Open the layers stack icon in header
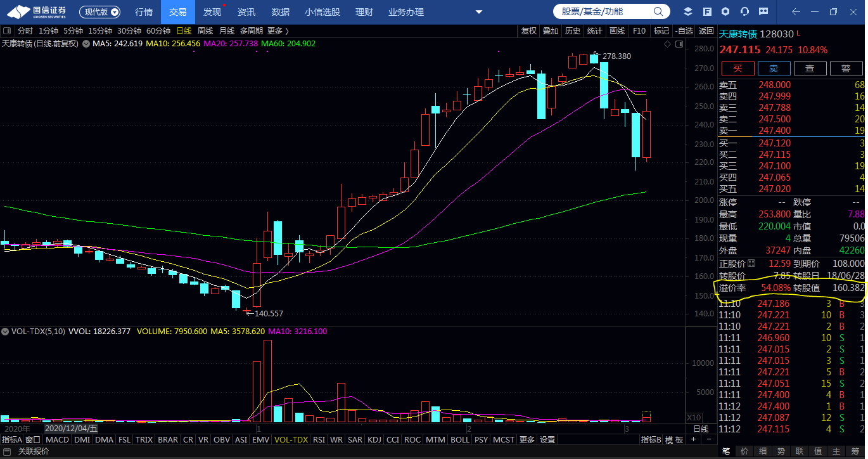The height and width of the screenshot is (459, 868). click(688, 12)
